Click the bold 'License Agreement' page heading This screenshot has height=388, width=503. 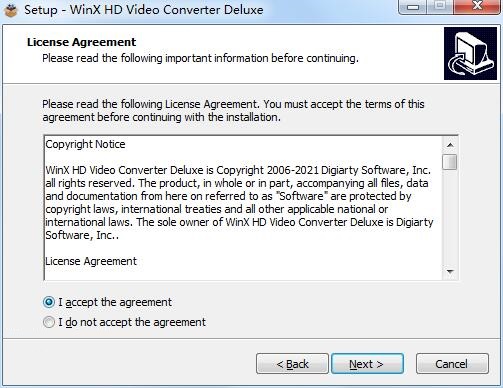[x=81, y=42]
